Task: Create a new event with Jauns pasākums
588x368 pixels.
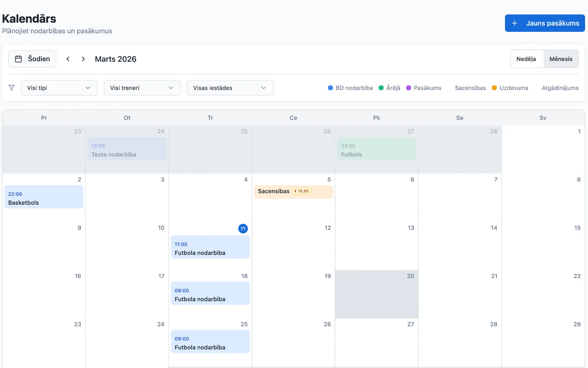Action: (x=545, y=23)
